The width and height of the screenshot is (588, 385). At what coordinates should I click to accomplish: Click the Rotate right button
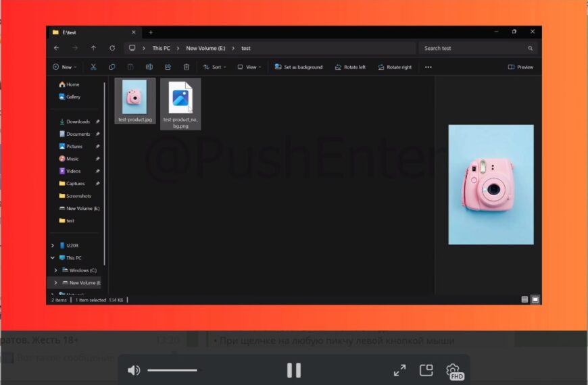(395, 67)
